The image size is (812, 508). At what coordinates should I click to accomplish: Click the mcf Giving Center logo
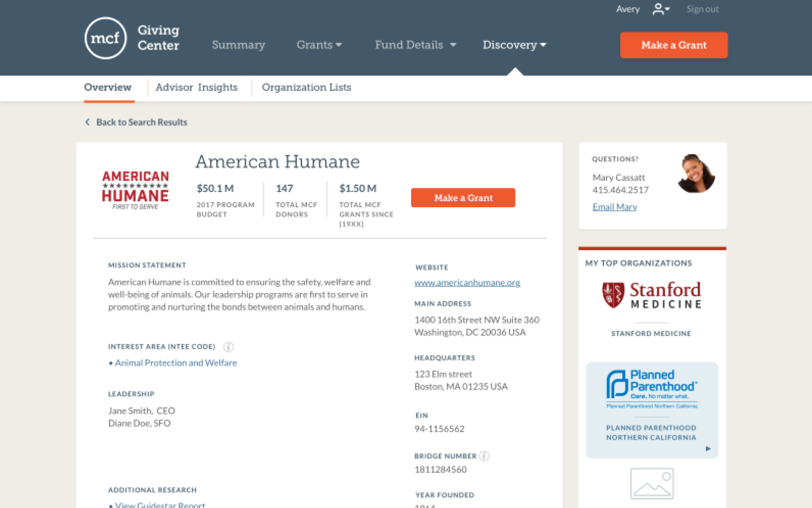106,38
